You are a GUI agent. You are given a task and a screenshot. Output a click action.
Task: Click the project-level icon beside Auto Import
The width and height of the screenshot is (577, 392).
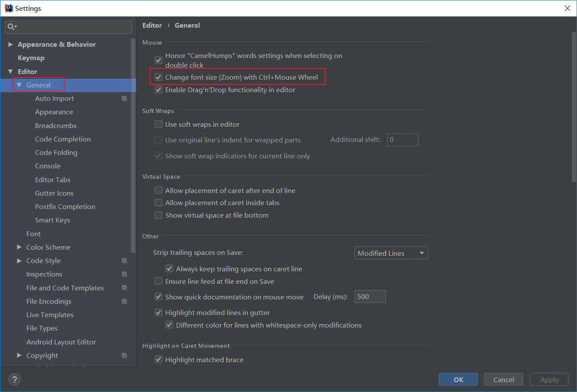[x=124, y=99]
